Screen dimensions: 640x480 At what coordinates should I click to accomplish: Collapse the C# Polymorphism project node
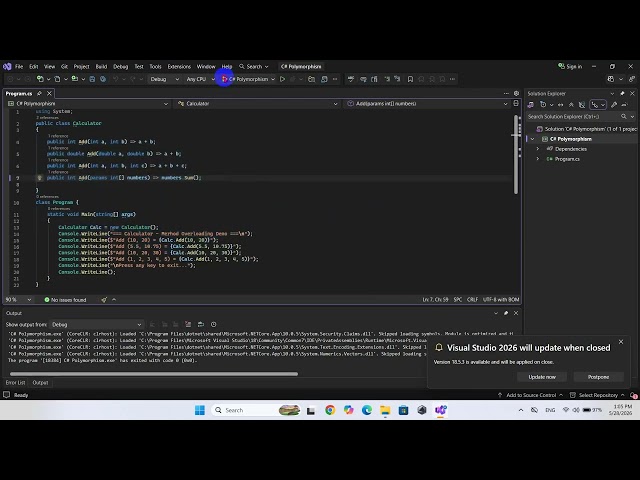[x=532, y=139]
